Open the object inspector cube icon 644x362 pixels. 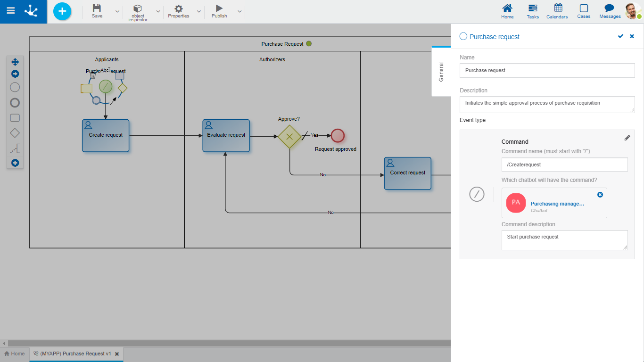point(138,8)
